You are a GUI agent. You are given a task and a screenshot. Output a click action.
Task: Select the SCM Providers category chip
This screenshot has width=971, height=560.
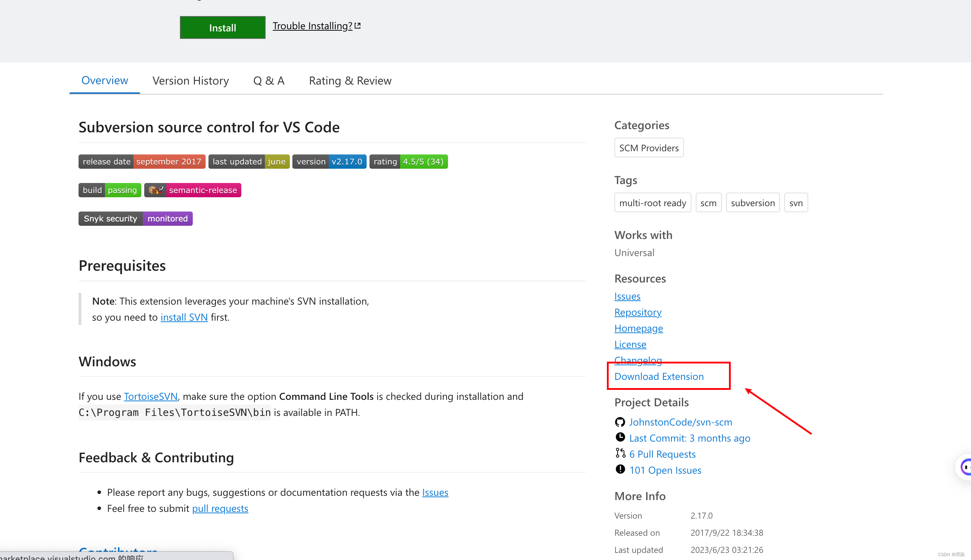[649, 148]
